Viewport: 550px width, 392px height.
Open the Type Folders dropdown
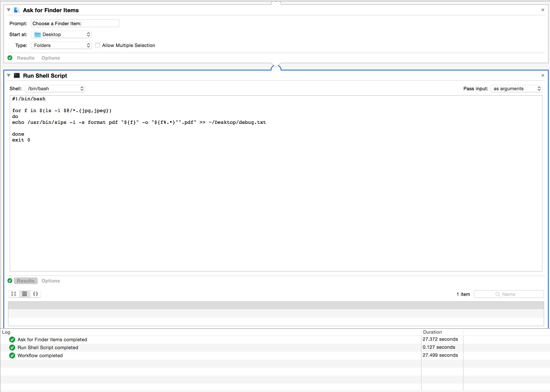[61, 45]
